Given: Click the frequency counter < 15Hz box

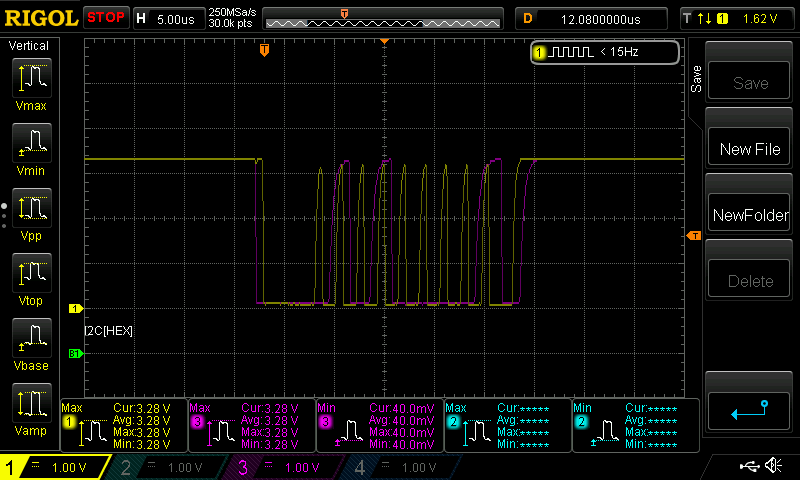Looking at the screenshot, I should tap(605, 52).
